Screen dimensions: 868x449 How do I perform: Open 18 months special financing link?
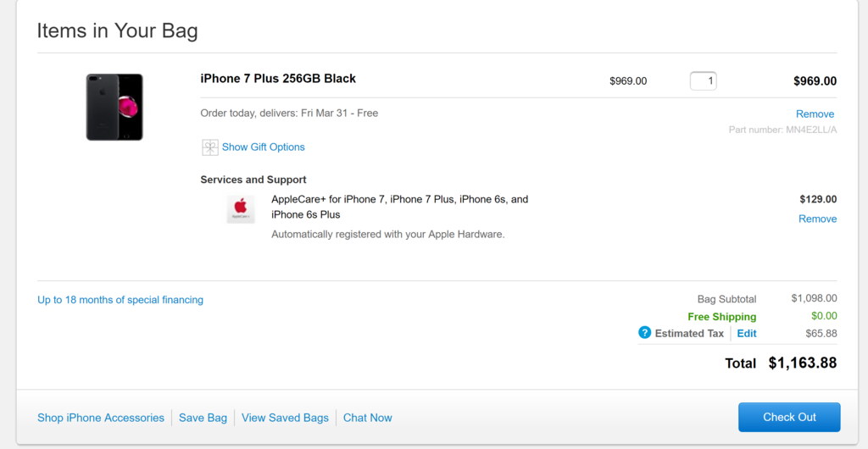point(120,300)
